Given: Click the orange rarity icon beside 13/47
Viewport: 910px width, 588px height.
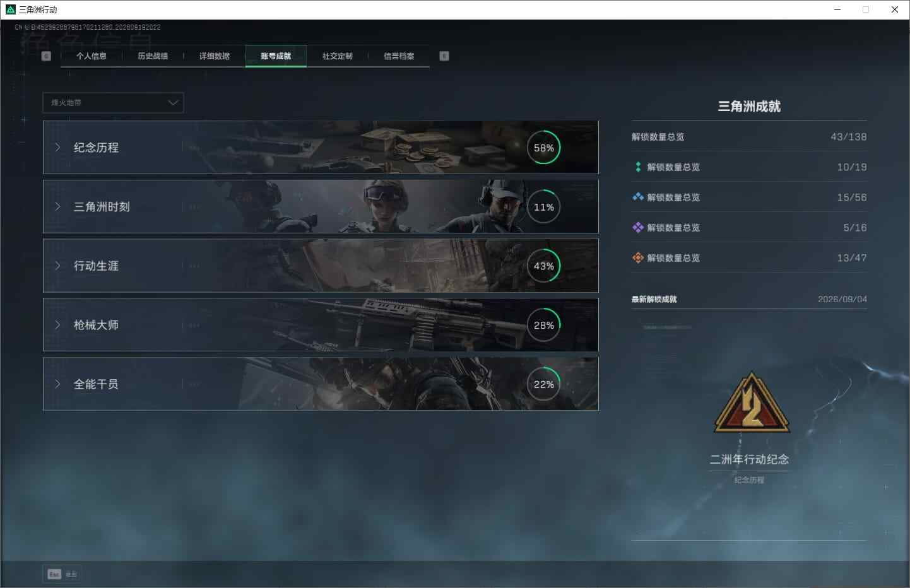Looking at the screenshot, I should coord(638,257).
